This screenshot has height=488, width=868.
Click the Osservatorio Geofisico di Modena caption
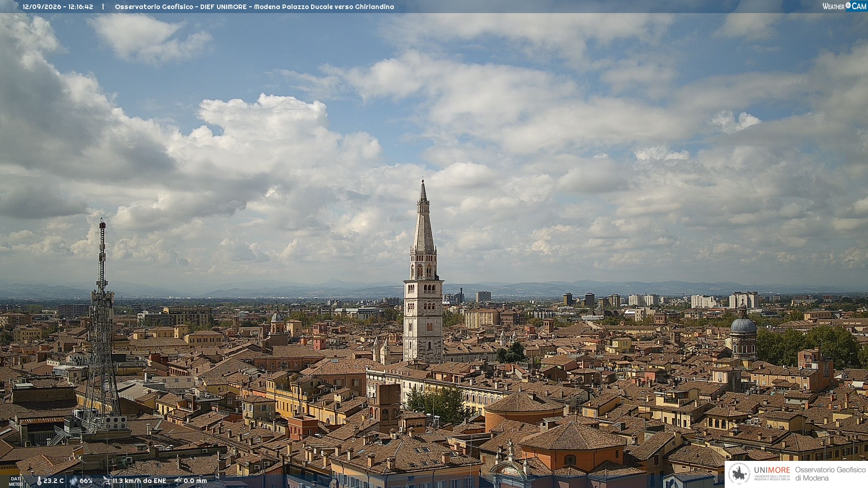pyautogui.click(x=830, y=474)
